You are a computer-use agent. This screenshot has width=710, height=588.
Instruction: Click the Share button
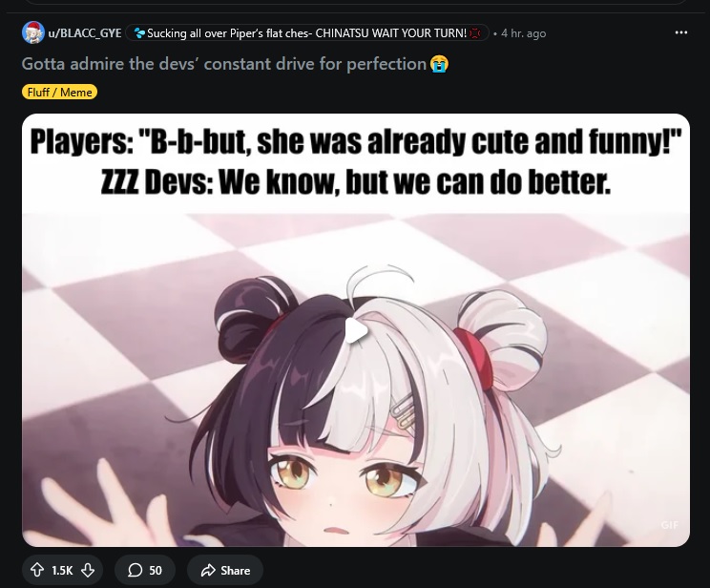click(225, 570)
